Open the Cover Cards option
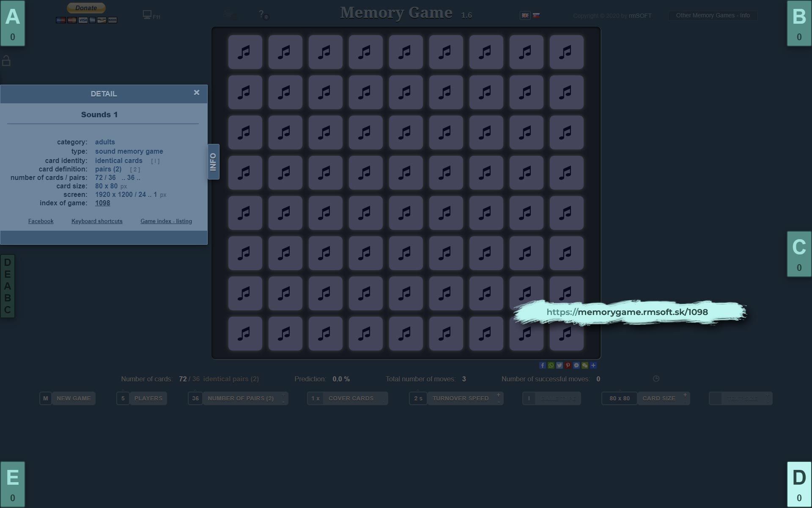 (x=351, y=398)
